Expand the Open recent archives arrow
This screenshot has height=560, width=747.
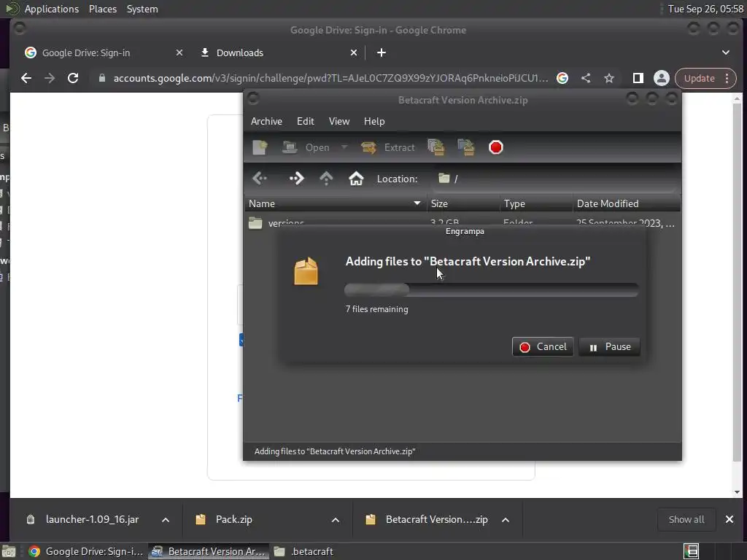tap(344, 147)
